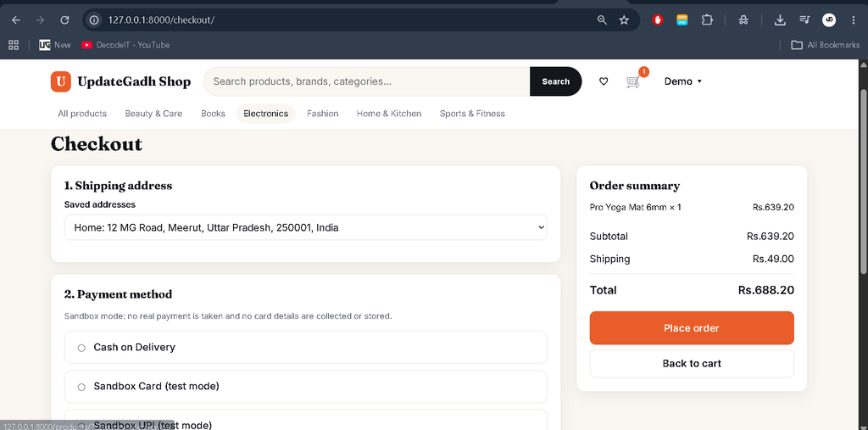Open browser Downloads icon

[x=780, y=20]
